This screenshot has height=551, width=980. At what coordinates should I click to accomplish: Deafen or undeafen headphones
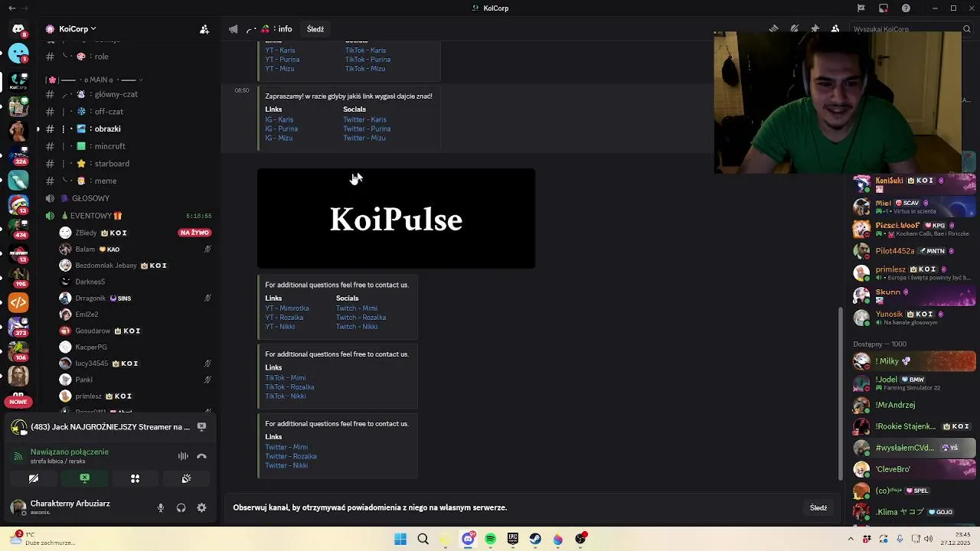click(181, 507)
